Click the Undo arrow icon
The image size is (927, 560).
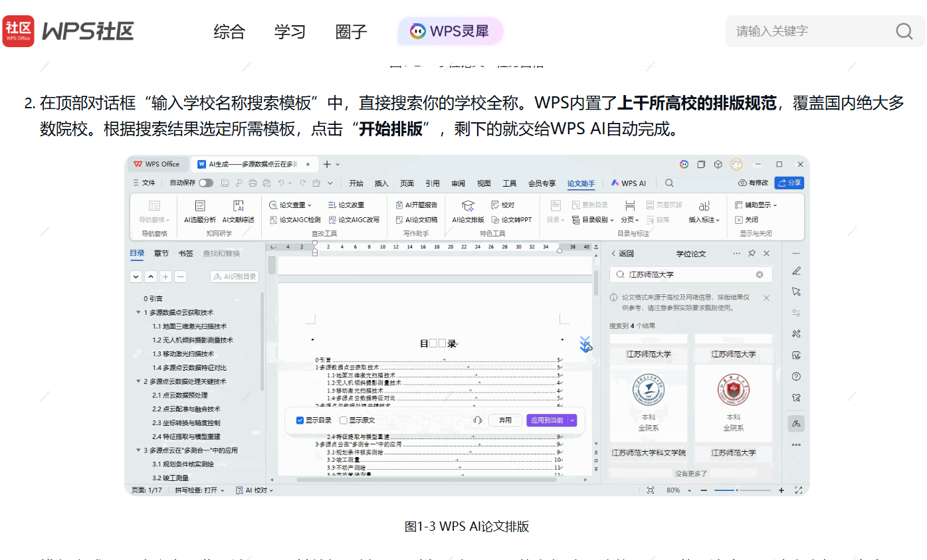coord(281,183)
